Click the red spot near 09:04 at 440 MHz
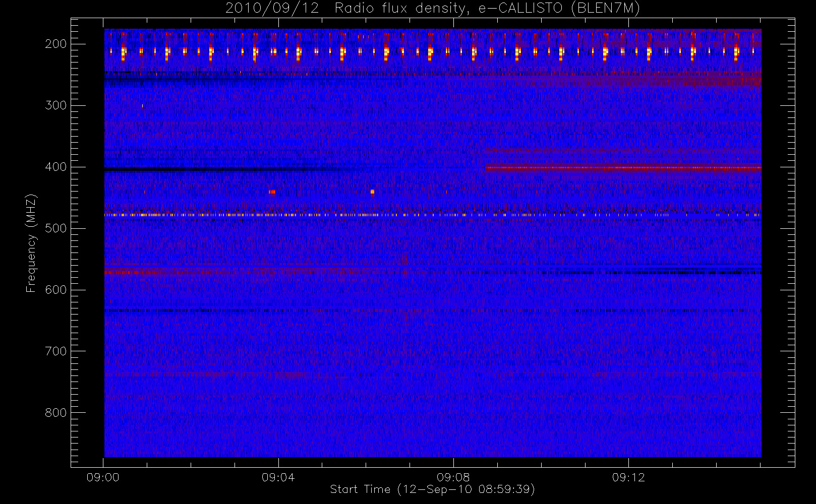 click(272, 192)
